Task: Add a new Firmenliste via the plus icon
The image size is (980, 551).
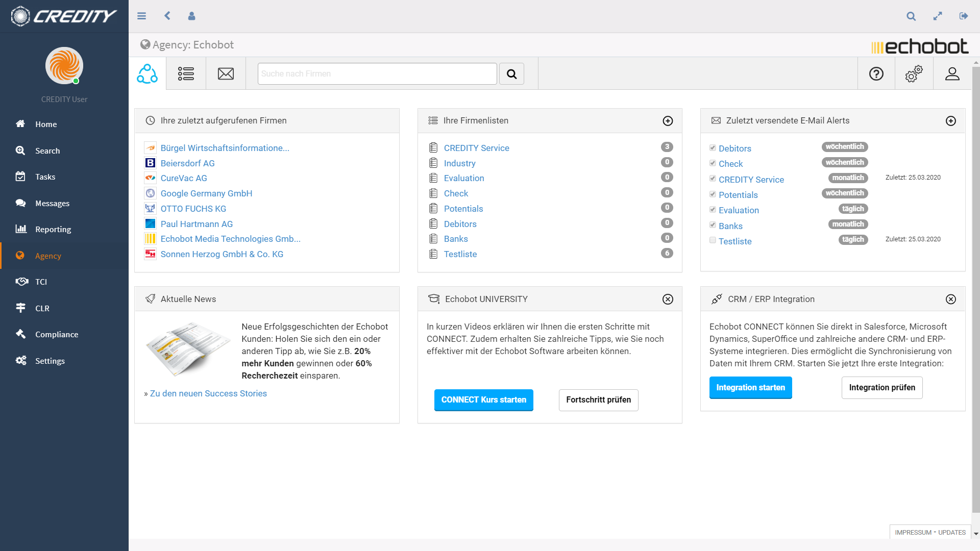Action: click(x=668, y=121)
